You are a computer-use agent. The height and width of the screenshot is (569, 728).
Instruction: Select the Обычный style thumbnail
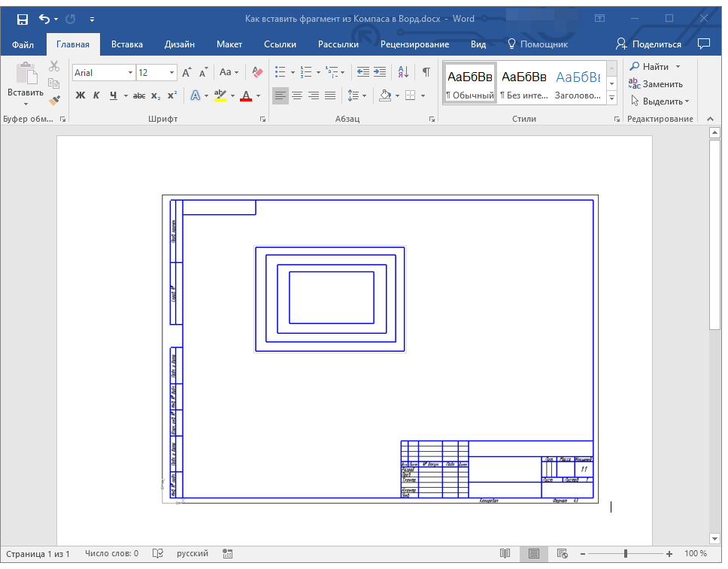[470, 83]
